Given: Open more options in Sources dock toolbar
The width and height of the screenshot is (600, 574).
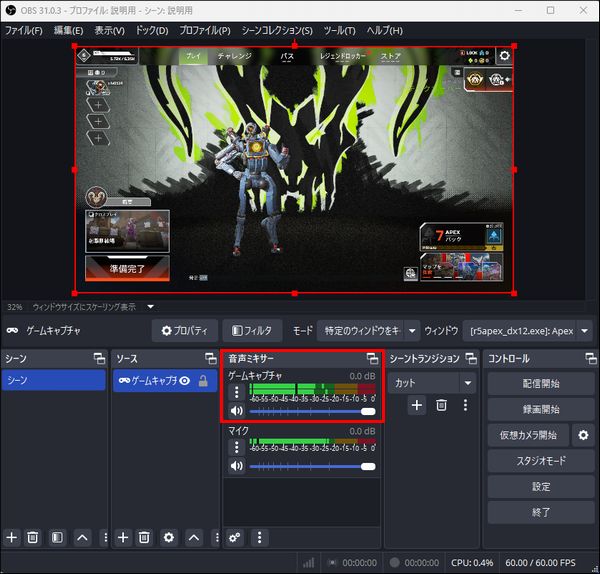Looking at the screenshot, I should tap(217, 538).
